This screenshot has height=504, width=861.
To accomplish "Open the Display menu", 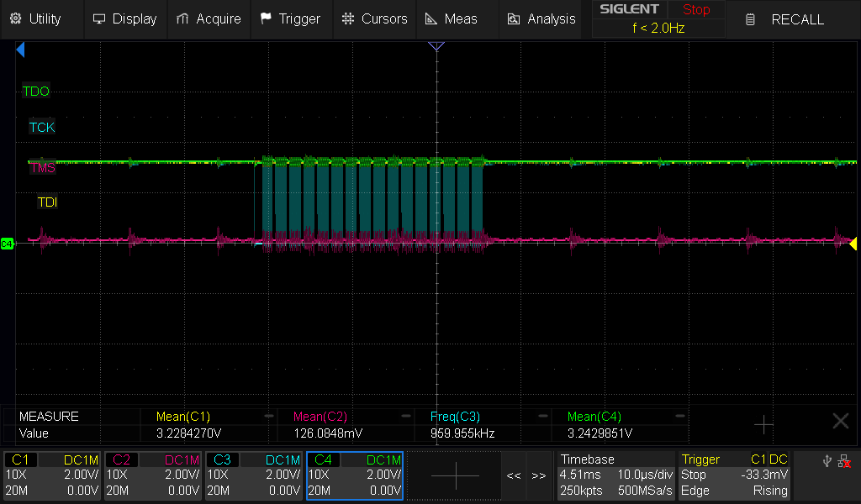I will 124,18.
